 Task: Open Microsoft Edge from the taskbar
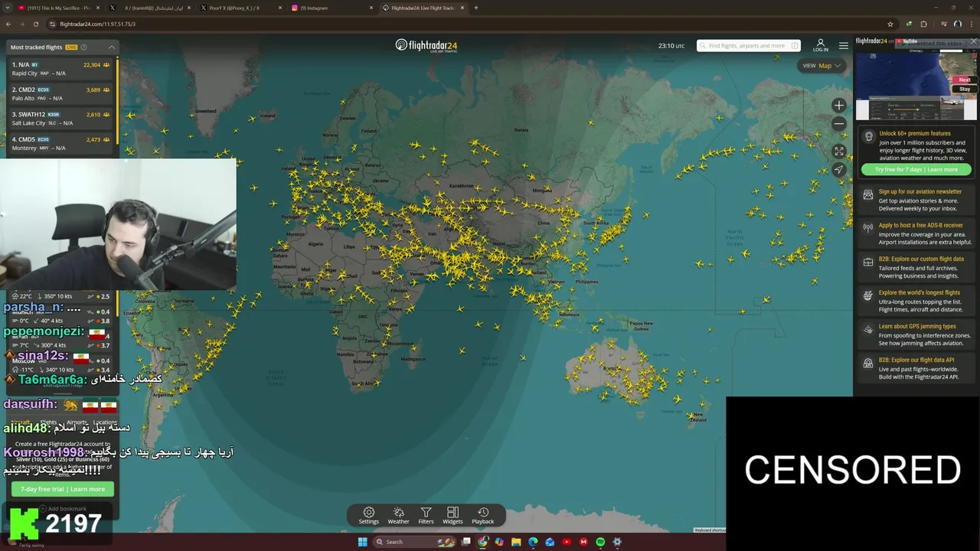pos(533,542)
